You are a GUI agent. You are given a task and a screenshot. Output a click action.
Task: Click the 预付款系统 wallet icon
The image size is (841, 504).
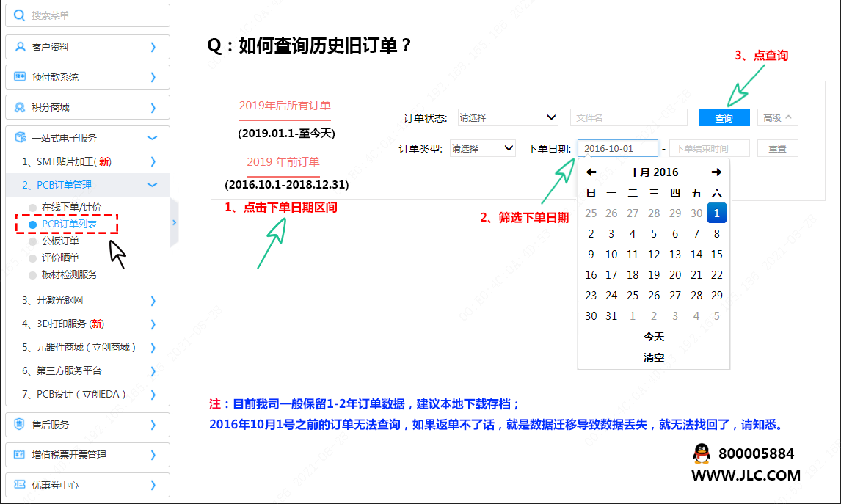point(20,77)
